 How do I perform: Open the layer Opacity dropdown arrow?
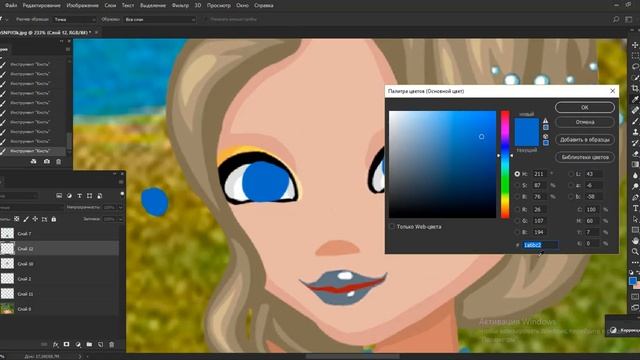[120, 207]
